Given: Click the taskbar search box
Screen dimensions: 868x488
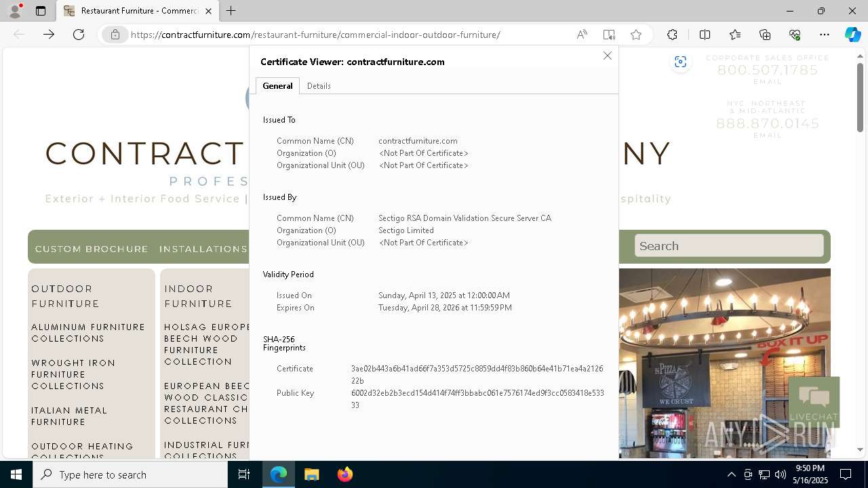Looking at the screenshot, I should (130, 474).
